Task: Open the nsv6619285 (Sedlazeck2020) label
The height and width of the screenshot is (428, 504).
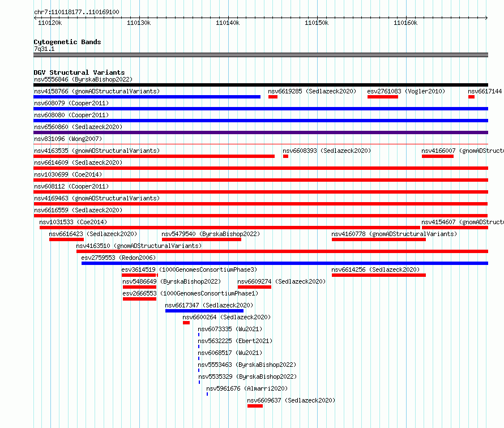Action: 312,91
